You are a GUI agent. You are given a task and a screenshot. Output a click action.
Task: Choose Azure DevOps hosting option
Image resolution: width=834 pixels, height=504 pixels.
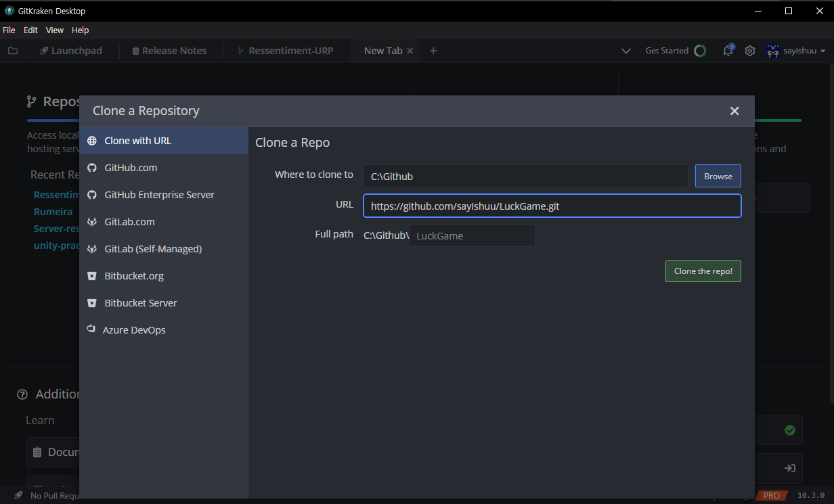click(163, 330)
